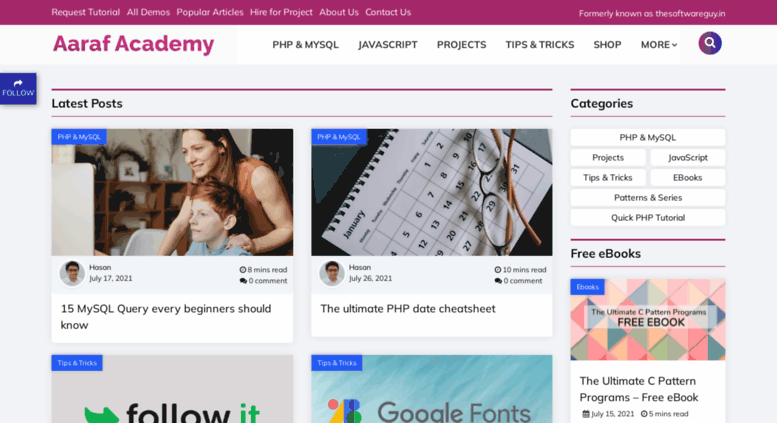Open the search icon in header
Screen dimensions: 777x423
pos(710,43)
